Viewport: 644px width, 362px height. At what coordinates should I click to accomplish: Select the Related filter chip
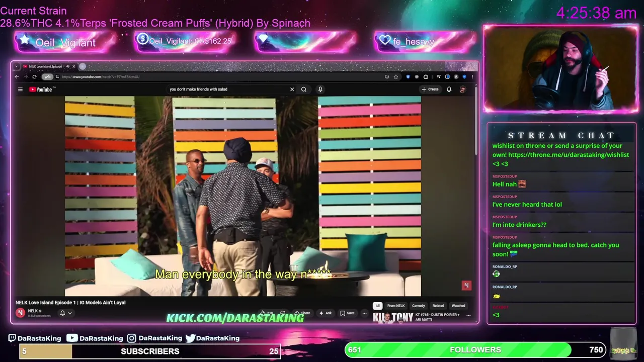coord(438,306)
